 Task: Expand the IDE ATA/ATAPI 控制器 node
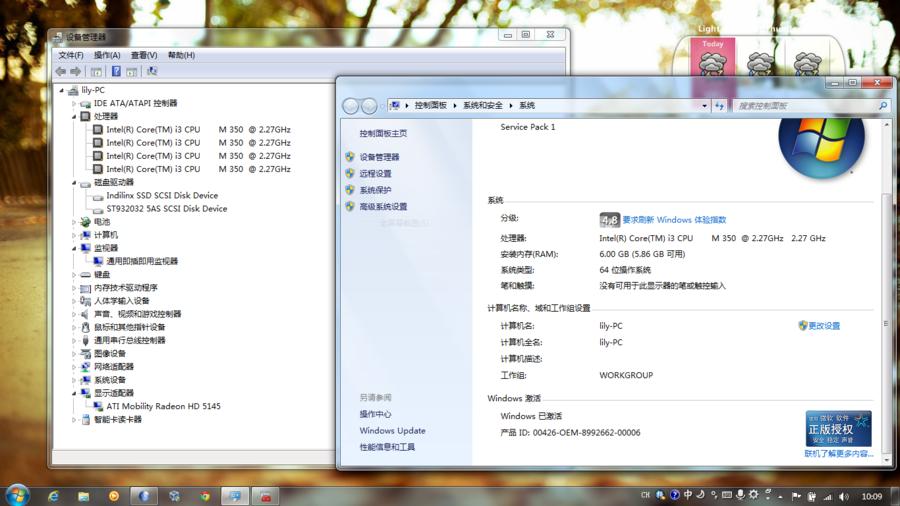point(74,104)
